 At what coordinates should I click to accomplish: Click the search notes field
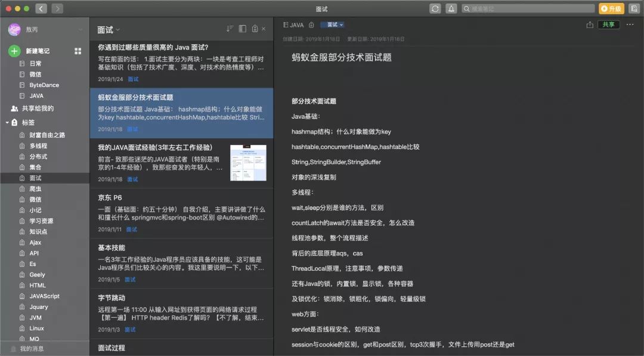pos(528,8)
